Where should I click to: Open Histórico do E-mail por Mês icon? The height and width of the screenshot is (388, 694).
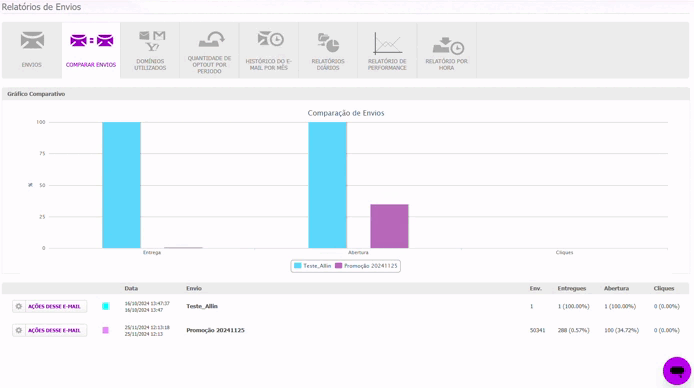[x=270, y=39]
